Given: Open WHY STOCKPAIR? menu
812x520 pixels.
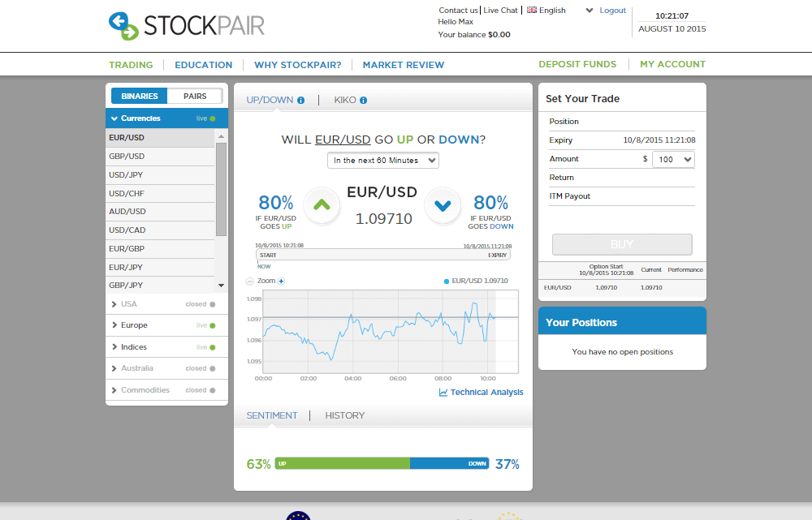Looking at the screenshot, I should click(x=298, y=65).
